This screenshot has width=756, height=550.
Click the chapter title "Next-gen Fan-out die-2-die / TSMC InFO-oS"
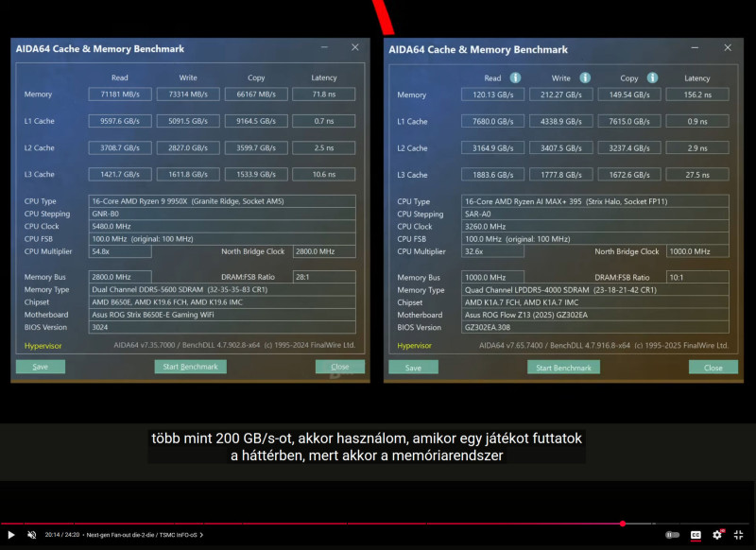pyautogui.click(x=142, y=535)
